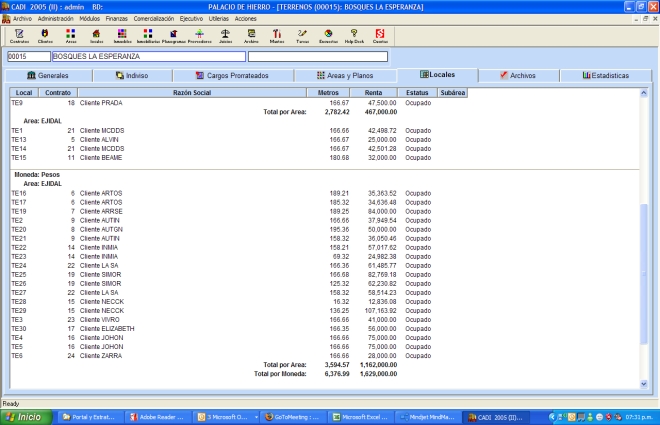Open the Areas toolbar icon
This screenshot has height=425, width=660.
71,36
